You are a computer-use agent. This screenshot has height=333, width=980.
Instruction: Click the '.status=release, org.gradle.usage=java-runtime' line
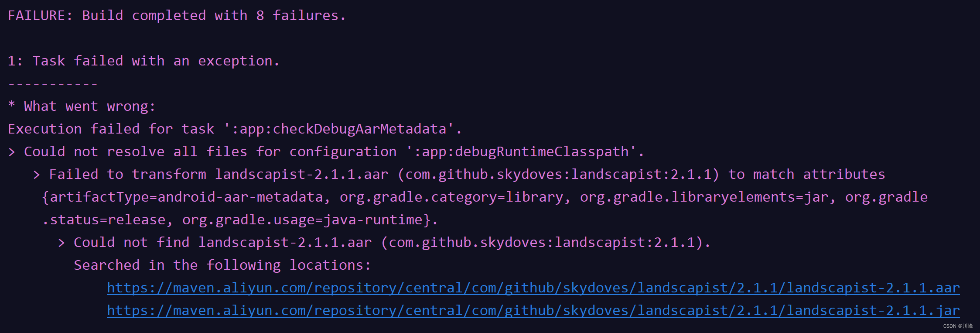239,220
